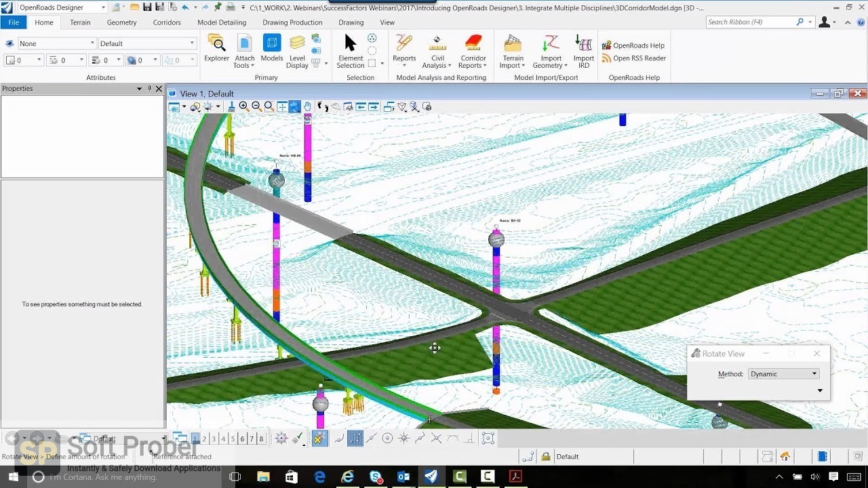Click the Print icon in the quick access toolbar
Image resolution: width=868 pixels, height=488 pixels.
point(231,7)
